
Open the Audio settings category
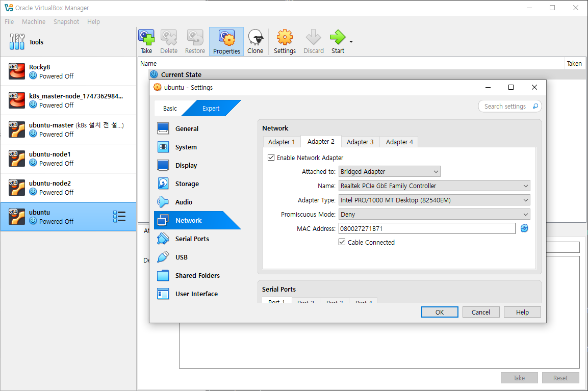pyautogui.click(x=197, y=202)
